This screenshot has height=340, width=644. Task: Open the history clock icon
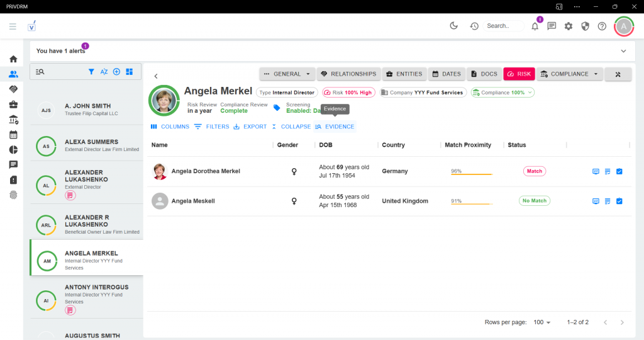coord(474,26)
